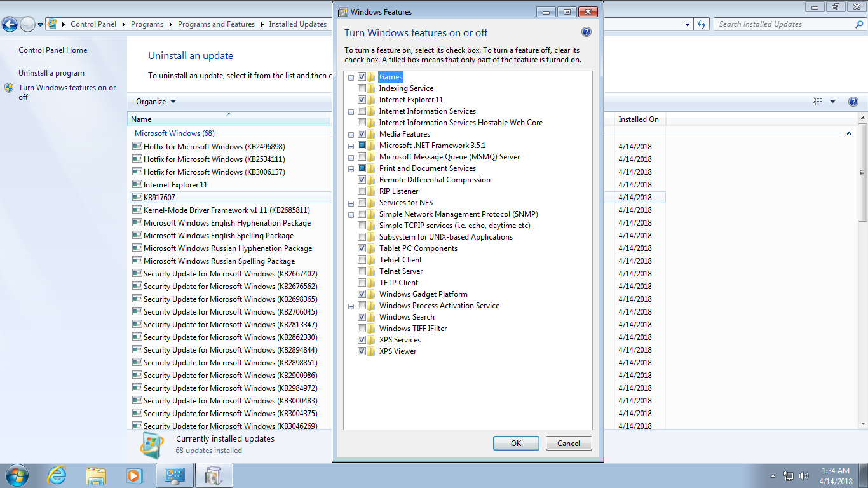The height and width of the screenshot is (488, 868).
Task: Open the Uninstall a program link
Action: (x=51, y=73)
